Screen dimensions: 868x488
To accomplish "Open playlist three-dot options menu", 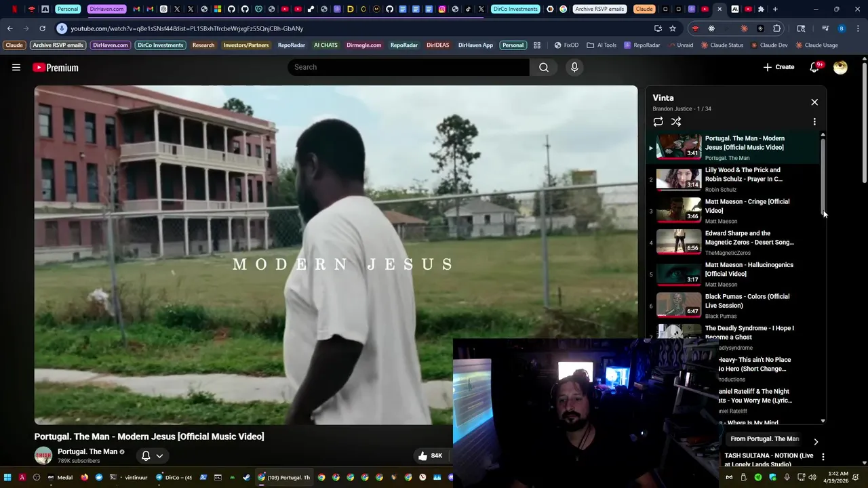I will point(814,122).
